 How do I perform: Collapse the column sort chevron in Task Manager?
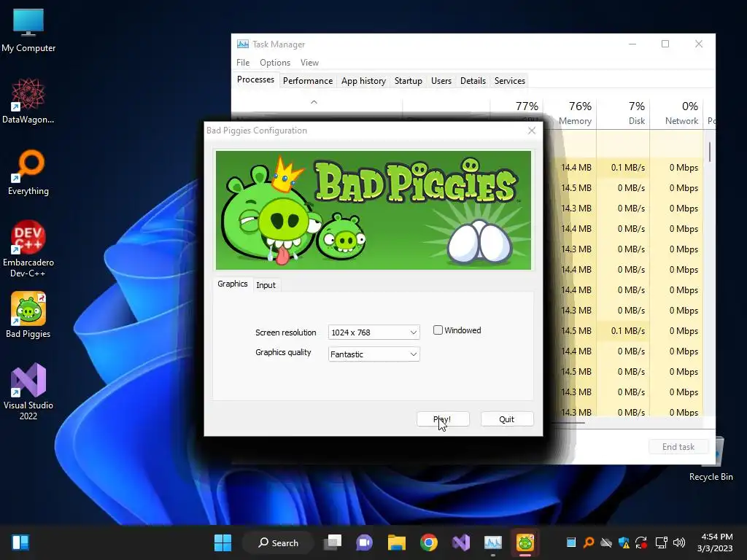tap(314, 102)
